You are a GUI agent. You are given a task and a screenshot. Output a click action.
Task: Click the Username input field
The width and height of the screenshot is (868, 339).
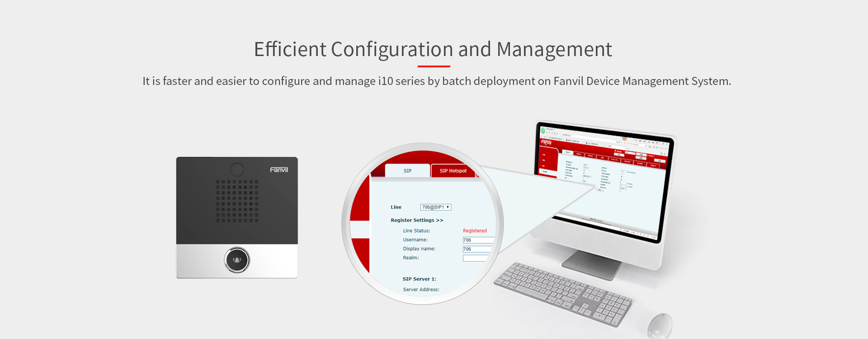tap(477, 240)
